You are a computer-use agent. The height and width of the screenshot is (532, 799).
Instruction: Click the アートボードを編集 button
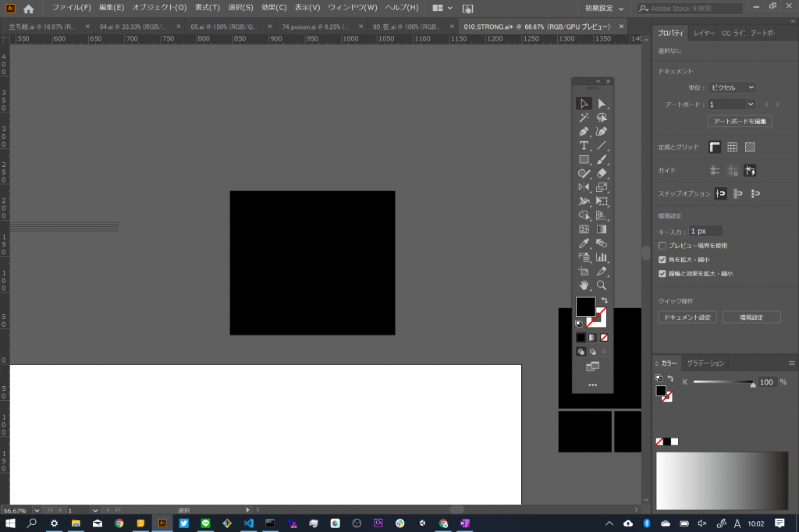[x=740, y=121]
